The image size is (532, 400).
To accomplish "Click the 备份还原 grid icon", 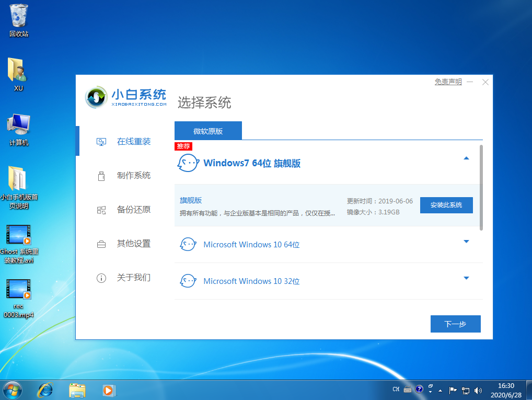I will click(x=101, y=210).
